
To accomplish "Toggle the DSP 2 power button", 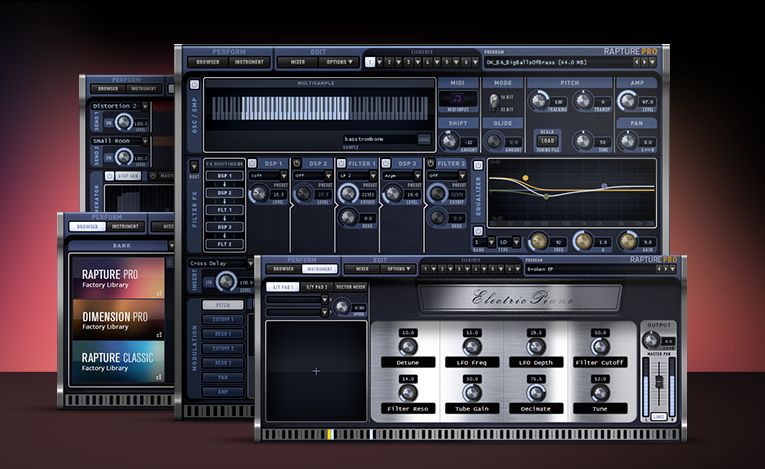I will click(297, 163).
